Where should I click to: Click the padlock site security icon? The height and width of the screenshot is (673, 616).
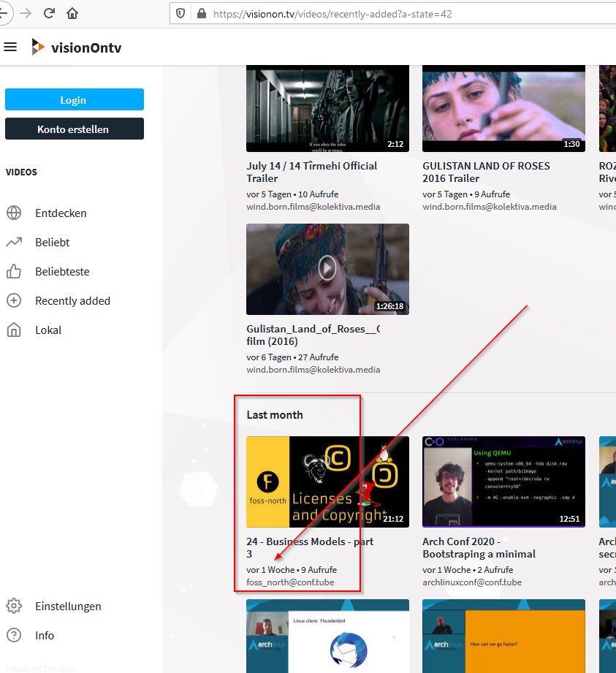click(x=202, y=14)
